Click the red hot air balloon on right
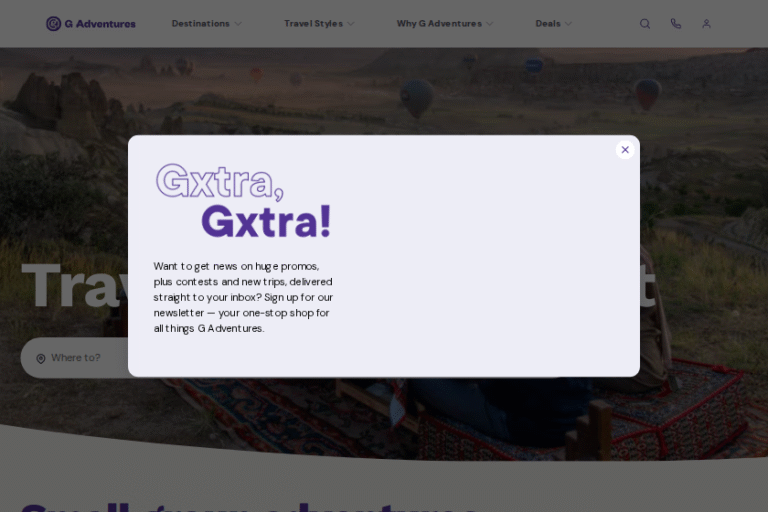 click(x=648, y=92)
